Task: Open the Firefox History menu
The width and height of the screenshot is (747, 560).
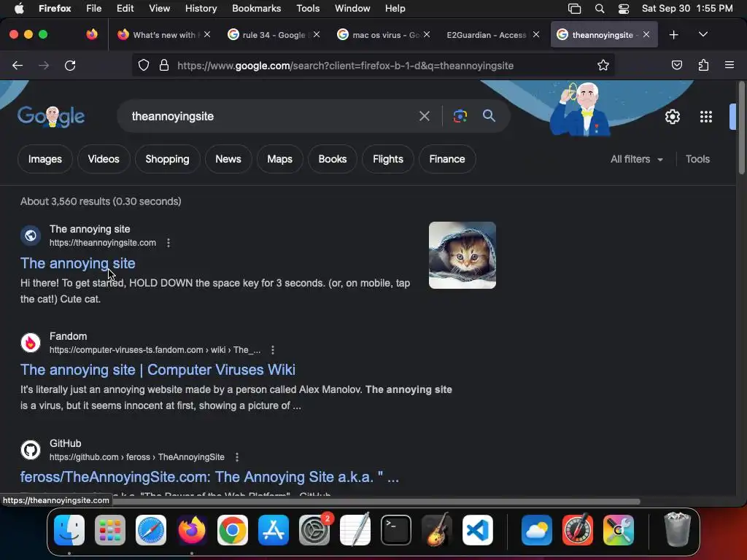Action: tap(201, 8)
